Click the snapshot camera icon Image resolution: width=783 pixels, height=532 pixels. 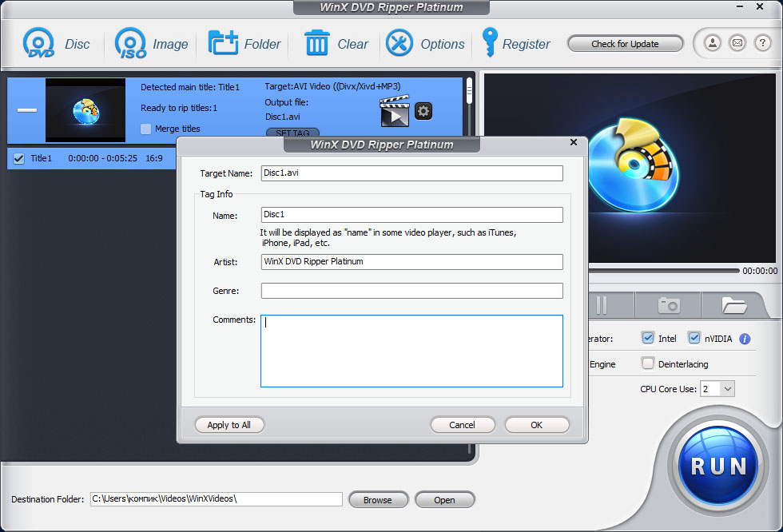point(669,305)
